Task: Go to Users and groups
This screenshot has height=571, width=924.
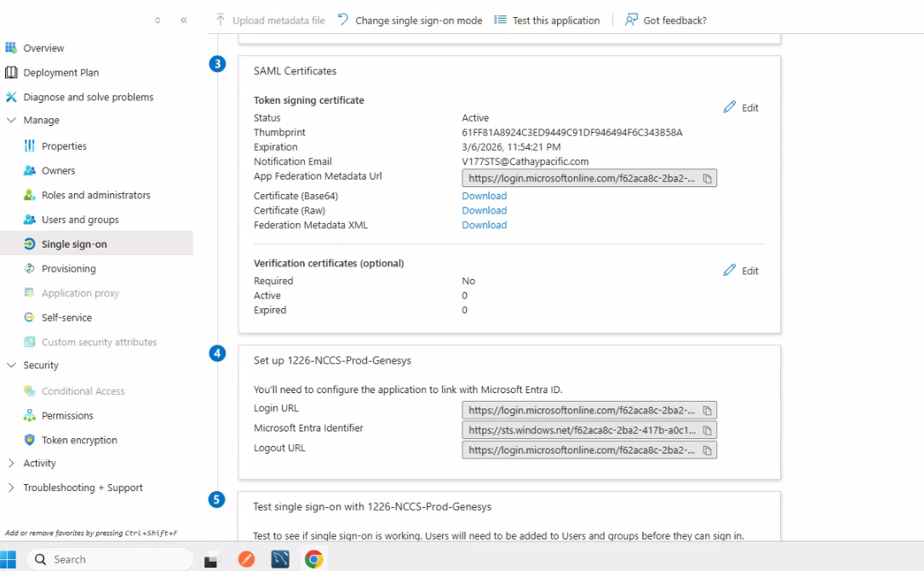Action: (x=80, y=220)
